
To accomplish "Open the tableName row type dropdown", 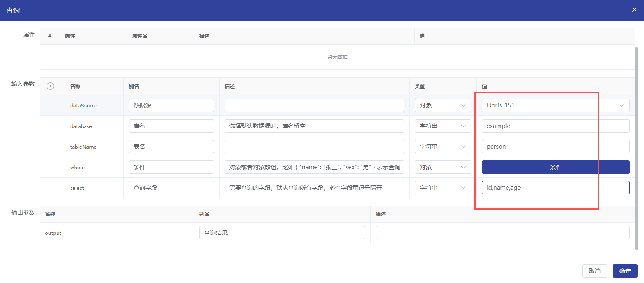I will 442,147.
